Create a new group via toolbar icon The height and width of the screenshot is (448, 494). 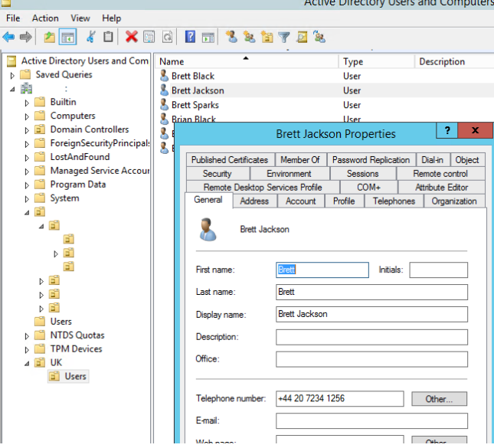[x=249, y=38]
